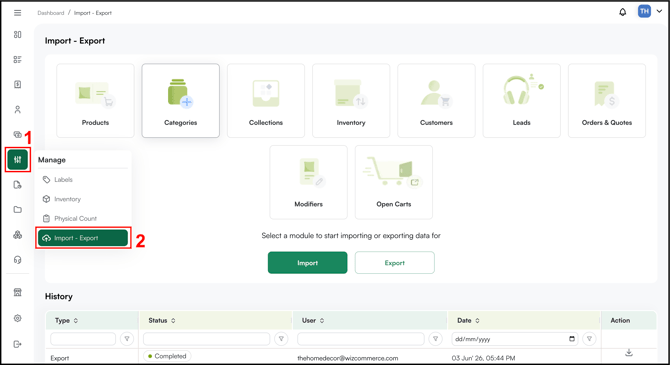Sort history by Date column
The width and height of the screenshot is (670, 365).
pyautogui.click(x=477, y=321)
